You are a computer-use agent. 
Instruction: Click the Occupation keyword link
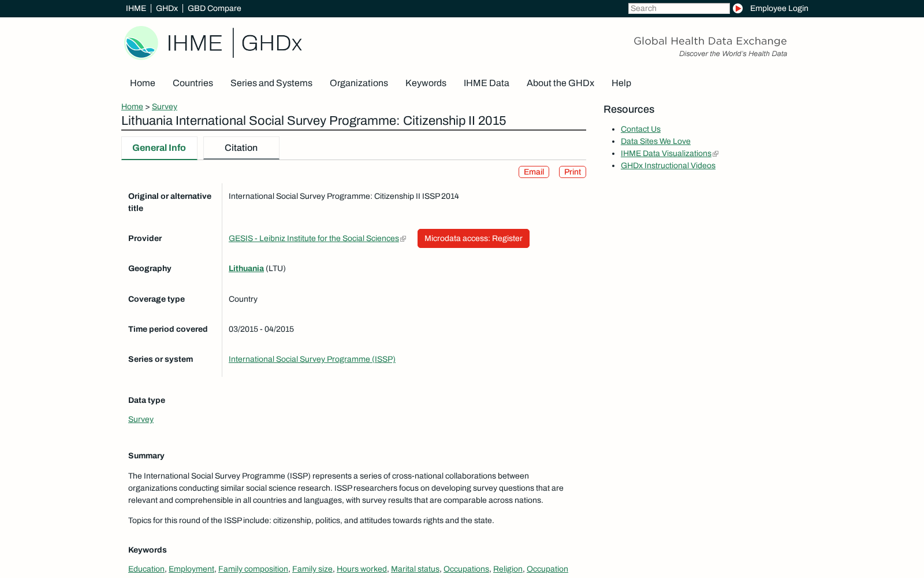pyautogui.click(x=547, y=569)
